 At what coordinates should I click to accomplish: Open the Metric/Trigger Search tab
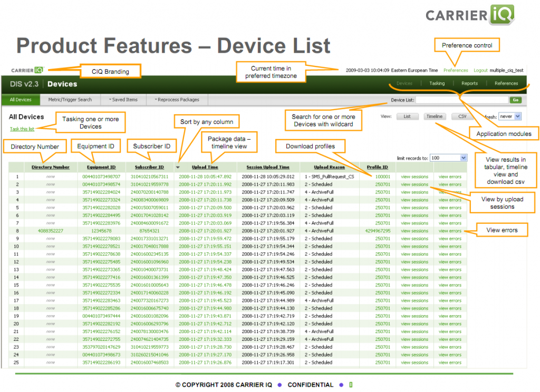click(70, 100)
